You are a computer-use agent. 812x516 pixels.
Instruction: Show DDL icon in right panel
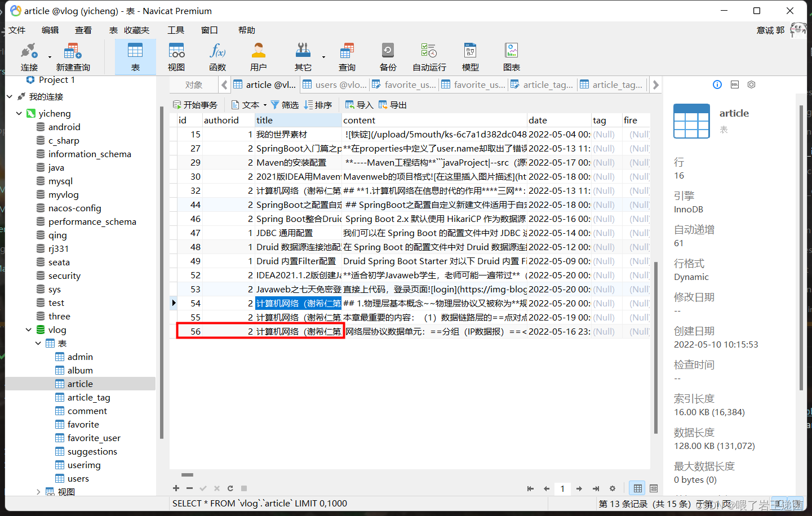(x=734, y=84)
